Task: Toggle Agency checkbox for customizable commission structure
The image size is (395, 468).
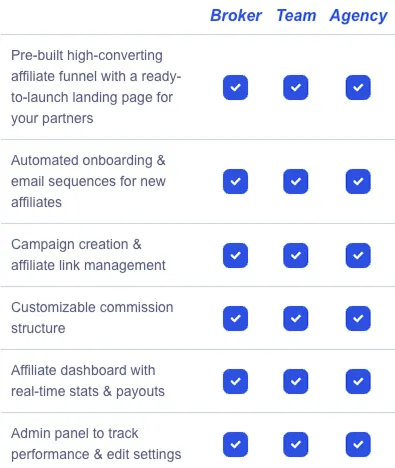Action: 358,318
